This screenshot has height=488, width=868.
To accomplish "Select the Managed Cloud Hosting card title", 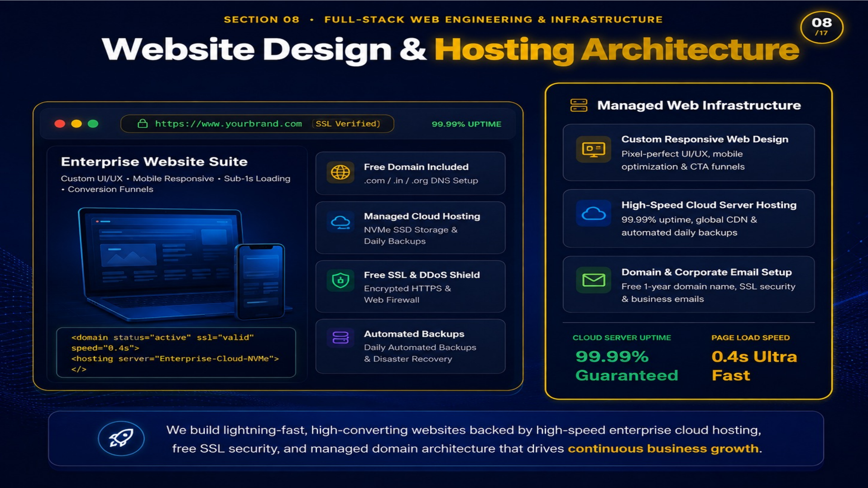I will point(422,216).
